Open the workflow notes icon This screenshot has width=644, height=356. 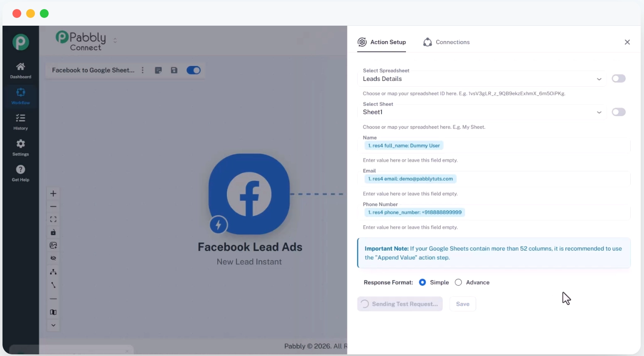coord(158,70)
